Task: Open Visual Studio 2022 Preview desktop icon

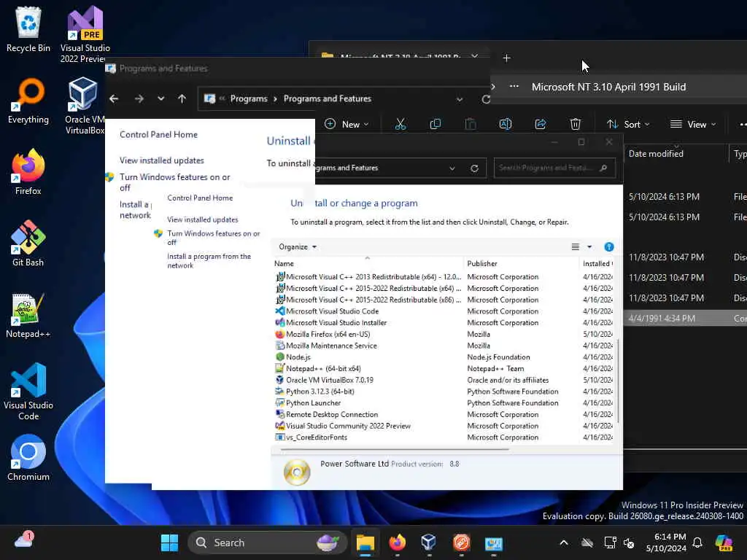Action: 85,34
